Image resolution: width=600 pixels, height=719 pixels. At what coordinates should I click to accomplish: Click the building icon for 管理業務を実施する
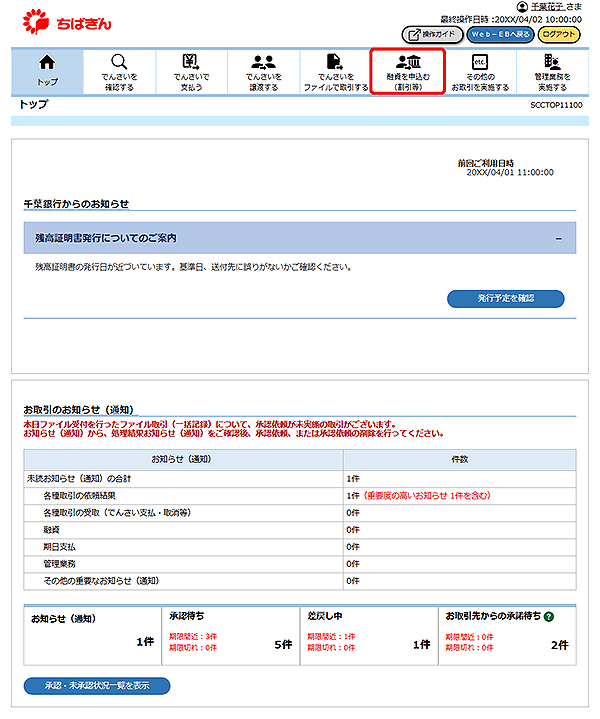[551, 62]
